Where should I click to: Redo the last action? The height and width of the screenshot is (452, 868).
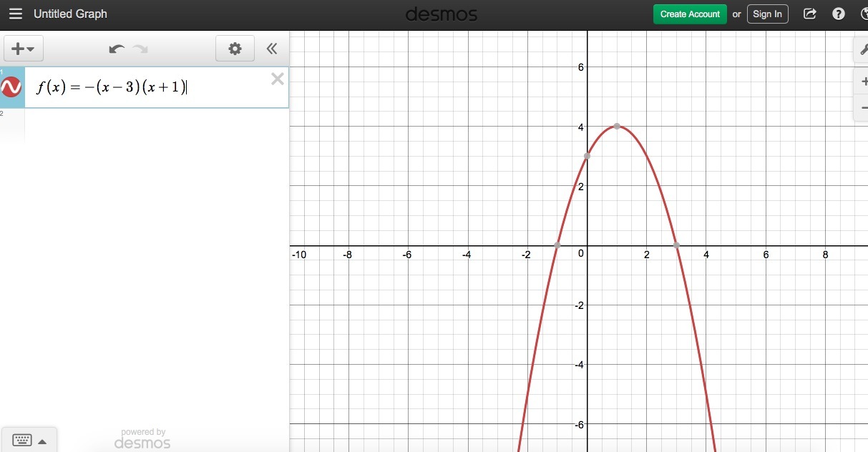tap(140, 49)
